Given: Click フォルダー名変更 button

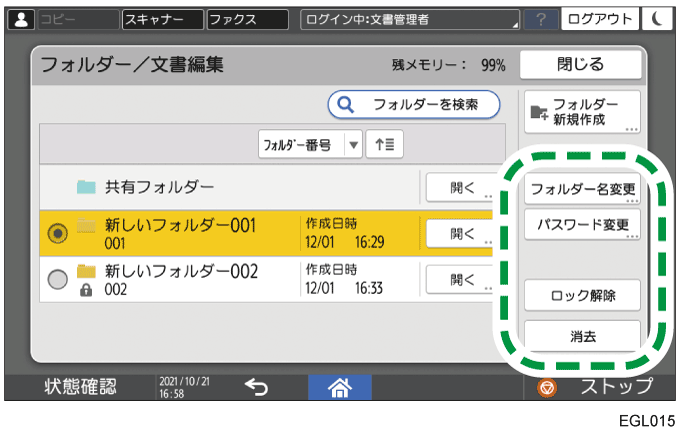Looking at the screenshot, I should pos(582,189).
